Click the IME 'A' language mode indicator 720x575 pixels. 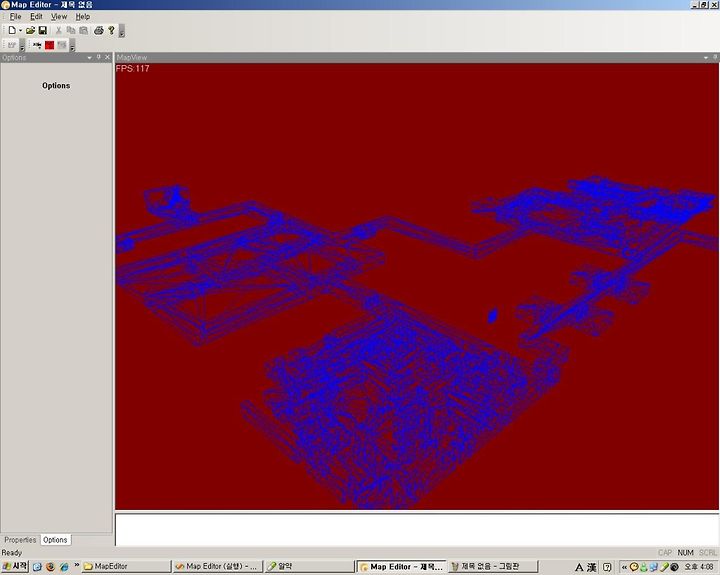(x=579, y=568)
